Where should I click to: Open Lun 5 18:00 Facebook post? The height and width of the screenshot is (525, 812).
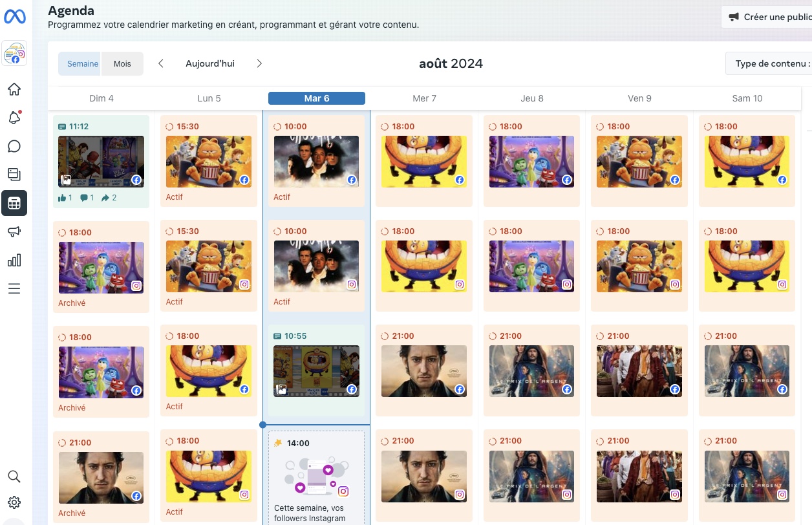point(209,371)
